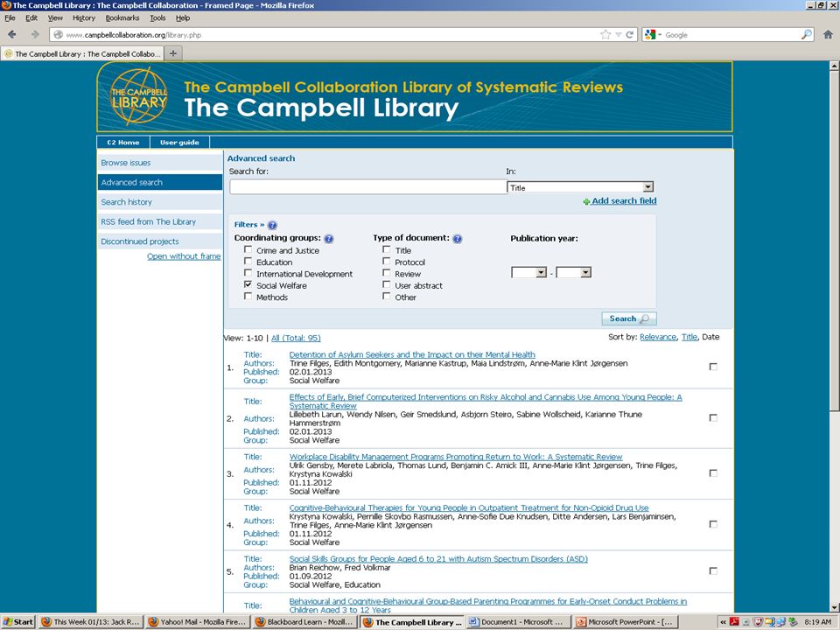Check the Education group checkbox

248,262
